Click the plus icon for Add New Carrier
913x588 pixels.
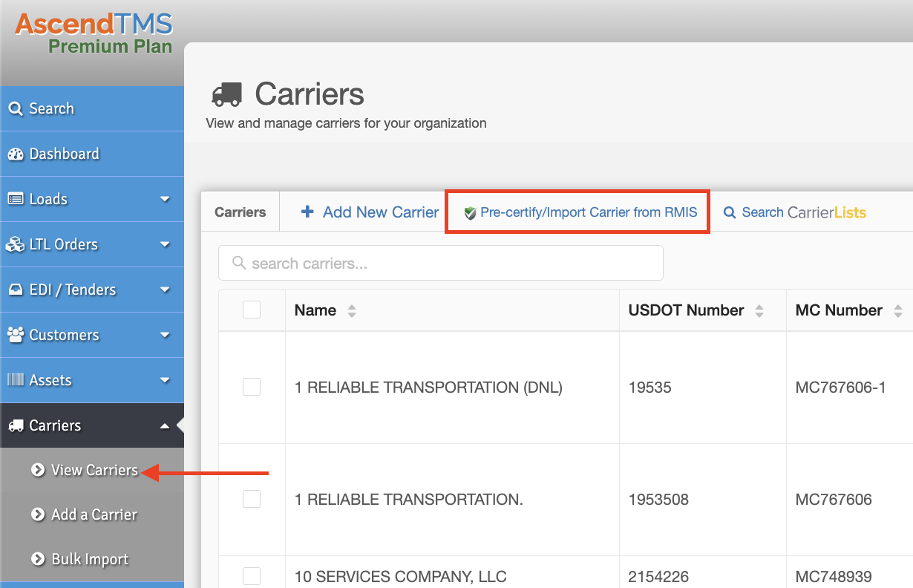[x=307, y=212]
